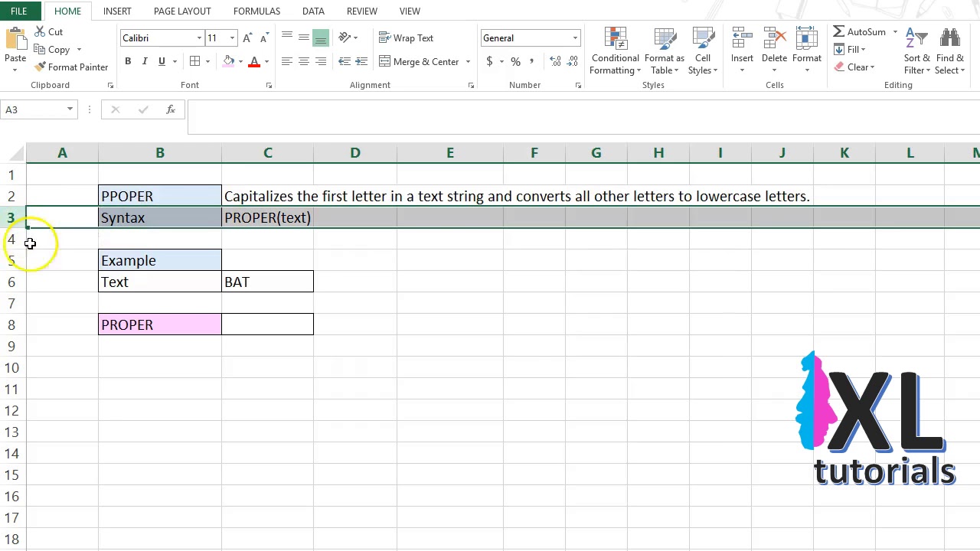Click AutoSum sigma icon
This screenshot has width=980, height=551.
click(839, 32)
